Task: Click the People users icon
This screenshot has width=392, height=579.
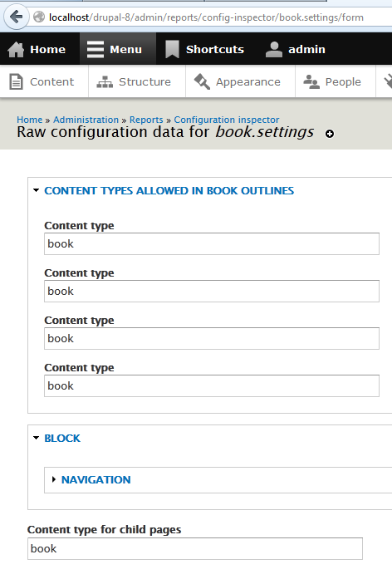Action: 311,81
